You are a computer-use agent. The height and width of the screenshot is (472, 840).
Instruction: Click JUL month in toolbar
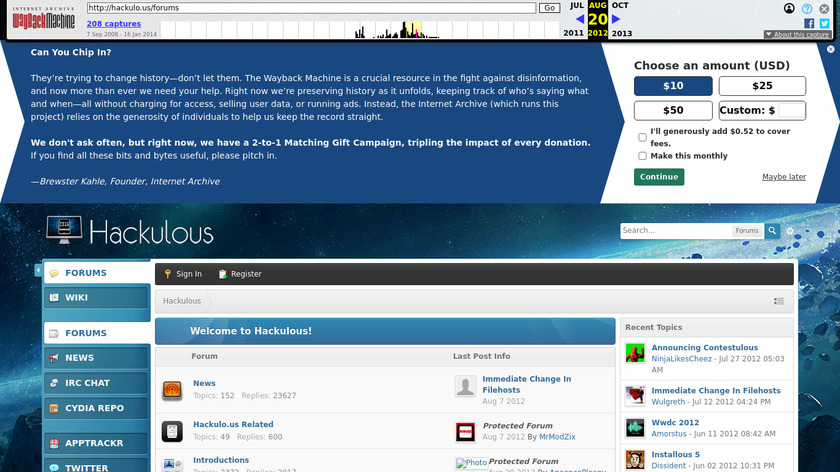[x=576, y=5]
